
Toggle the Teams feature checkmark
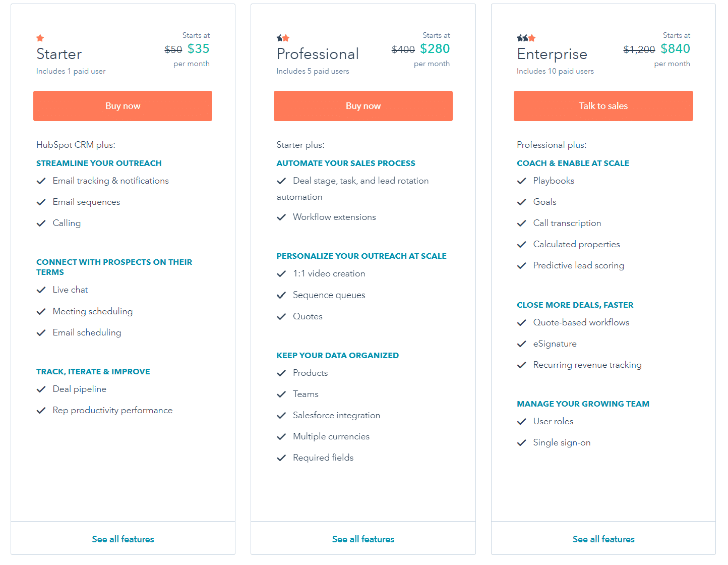pos(281,394)
